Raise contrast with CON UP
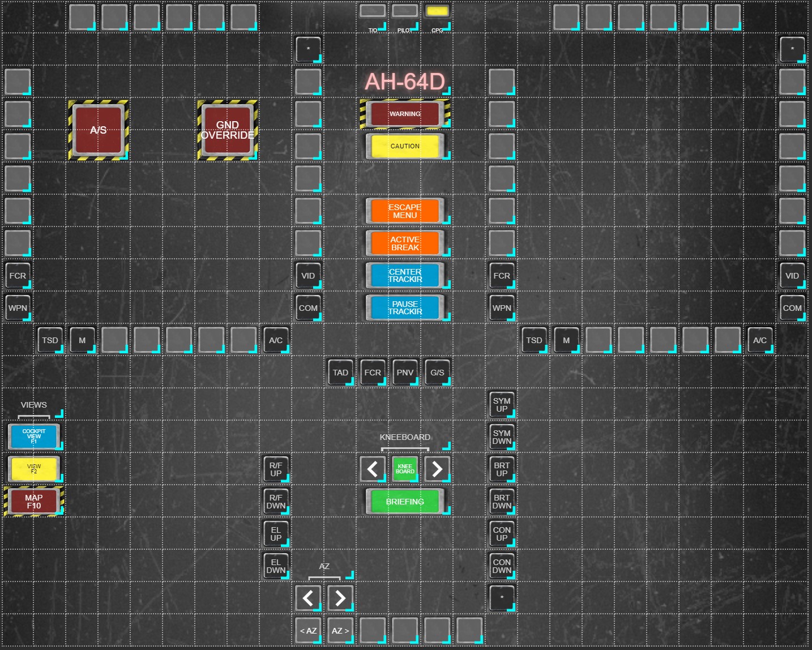The width and height of the screenshot is (812, 650). (502, 533)
